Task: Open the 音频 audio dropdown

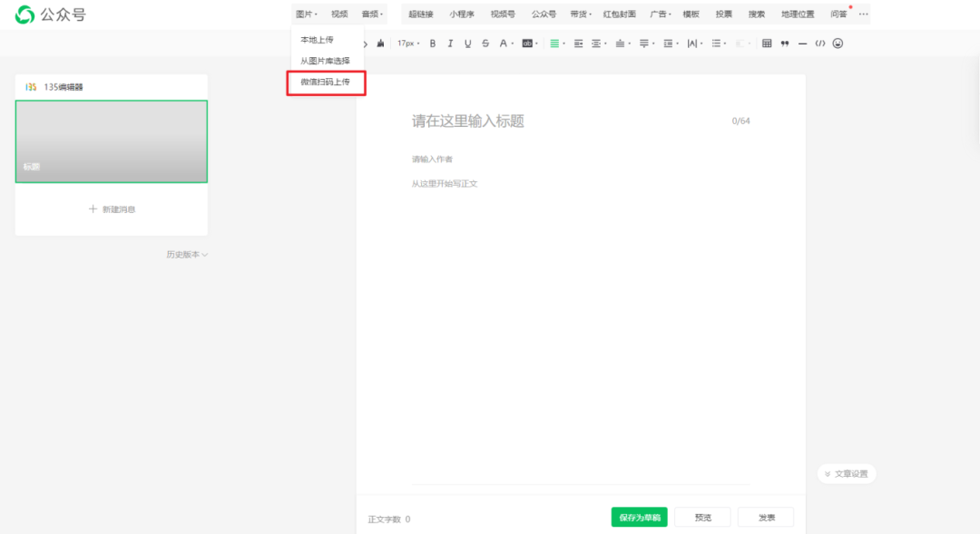Action: 372,15
